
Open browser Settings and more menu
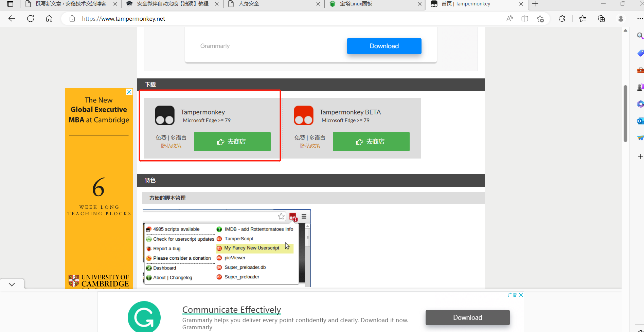coord(640,19)
